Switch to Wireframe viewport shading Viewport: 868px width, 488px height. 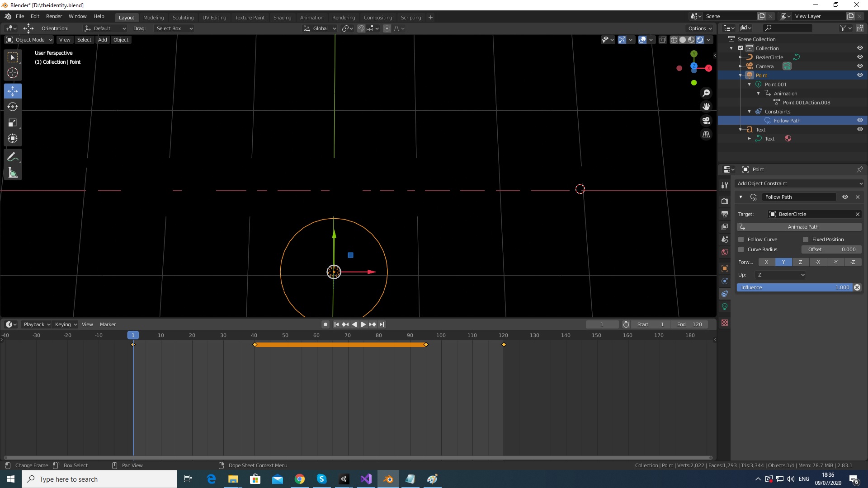point(675,40)
